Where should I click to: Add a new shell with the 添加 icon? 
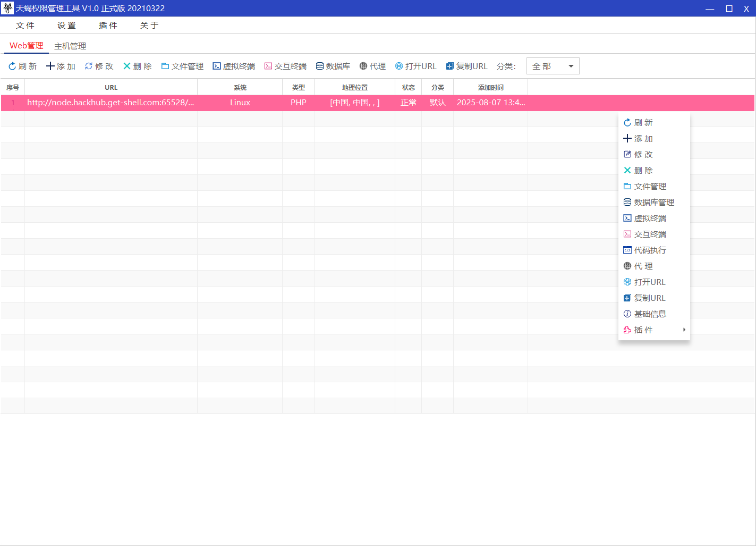[61, 66]
